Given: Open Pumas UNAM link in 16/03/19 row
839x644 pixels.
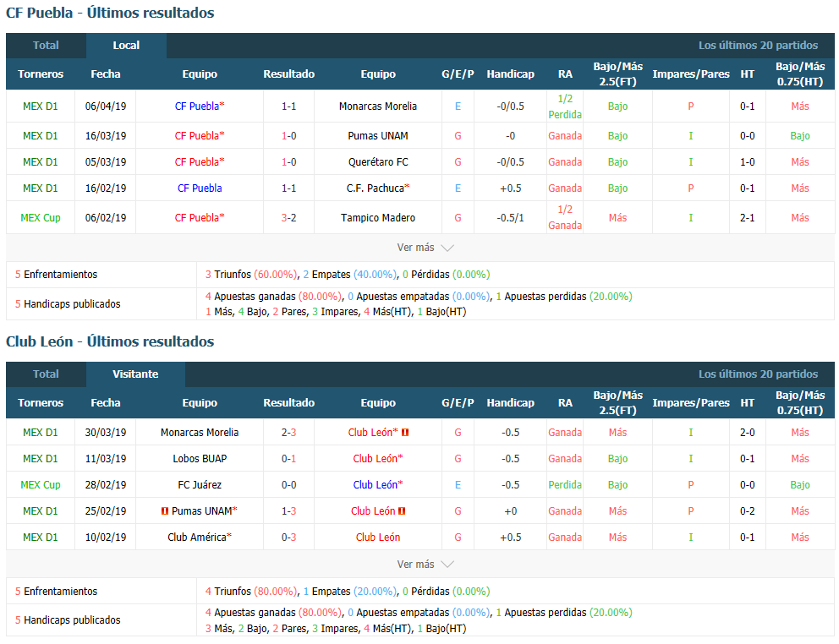Looking at the screenshot, I should click(378, 136).
